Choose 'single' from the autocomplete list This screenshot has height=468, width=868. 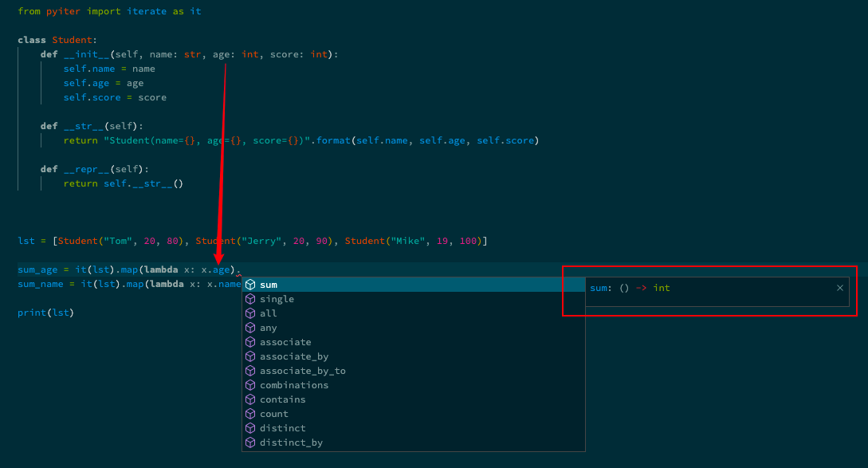414,299
